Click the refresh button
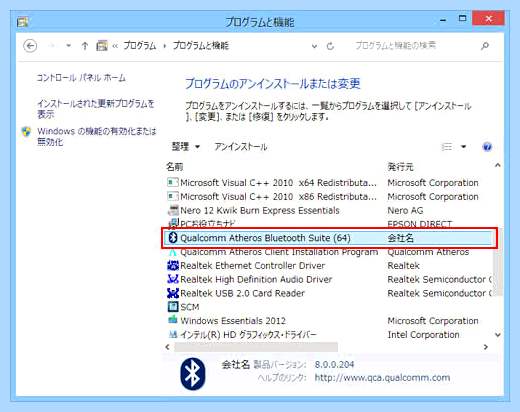The width and height of the screenshot is (520, 412). (x=330, y=46)
